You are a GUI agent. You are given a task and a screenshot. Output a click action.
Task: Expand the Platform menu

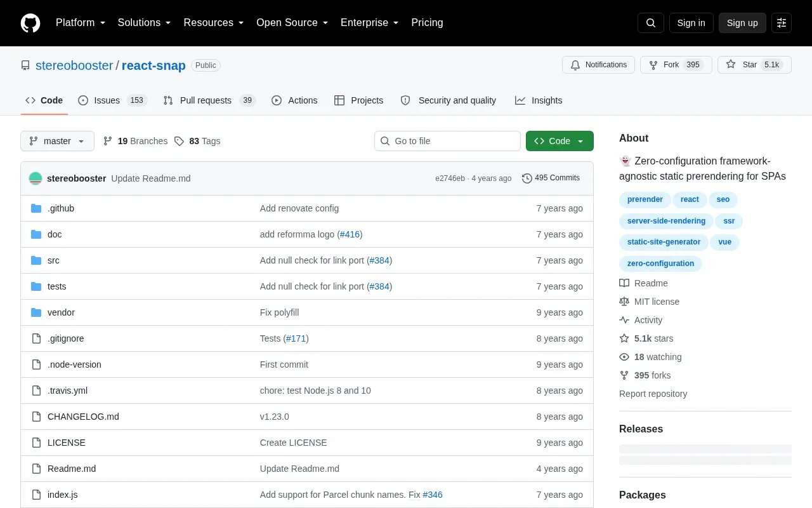click(81, 23)
